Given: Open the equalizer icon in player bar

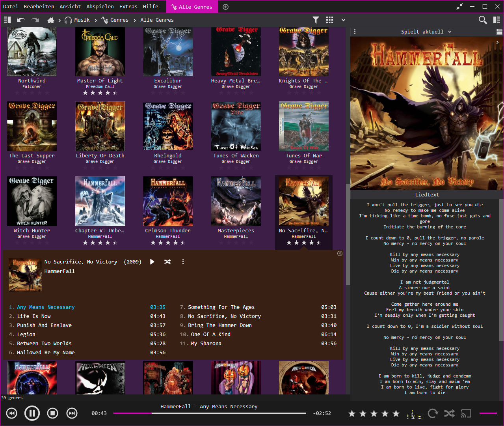Looking at the screenshot, I should [x=415, y=414].
